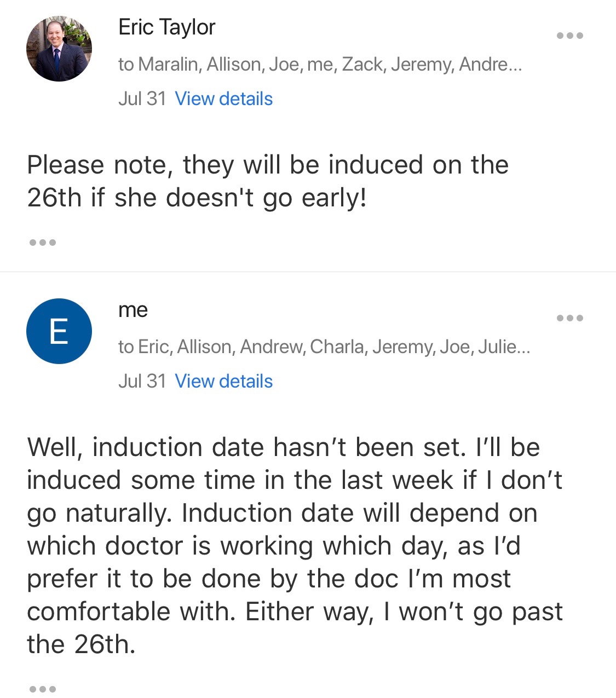This screenshot has height=698, width=616.
Task: Tap the sender name Eric Taylor
Action: [x=167, y=27]
